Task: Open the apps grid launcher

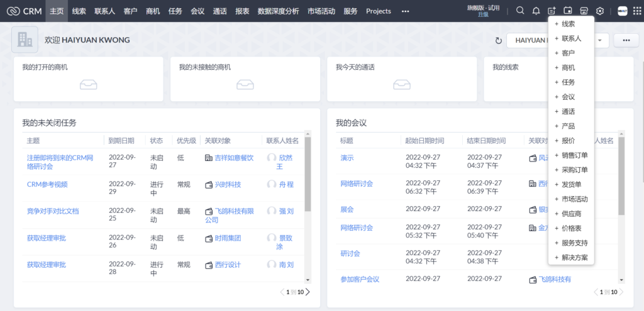Action: tap(637, 11)
